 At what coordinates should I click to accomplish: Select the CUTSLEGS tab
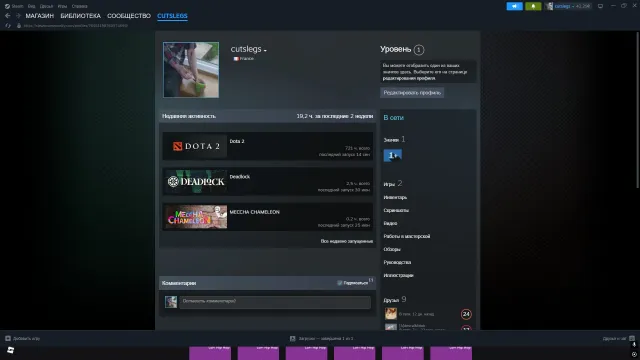172,16
